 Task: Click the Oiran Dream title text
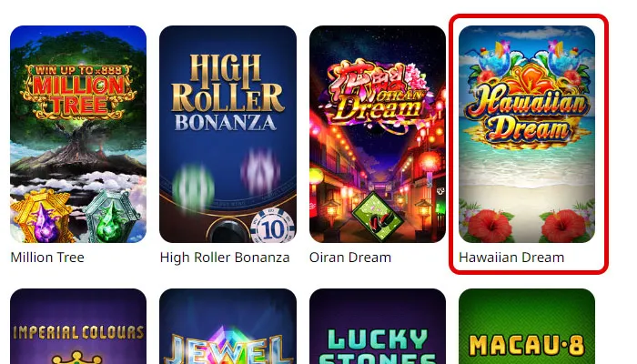click(x=350, y=258)
